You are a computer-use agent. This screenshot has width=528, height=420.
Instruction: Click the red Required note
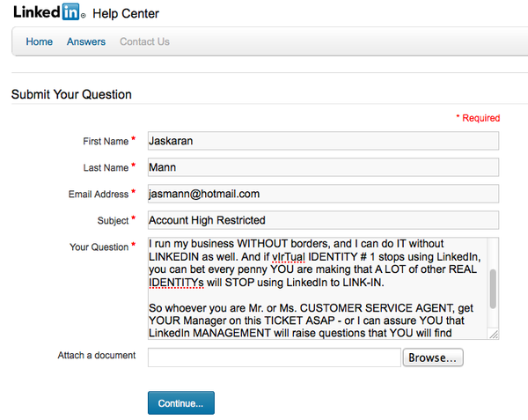[478, 118]
